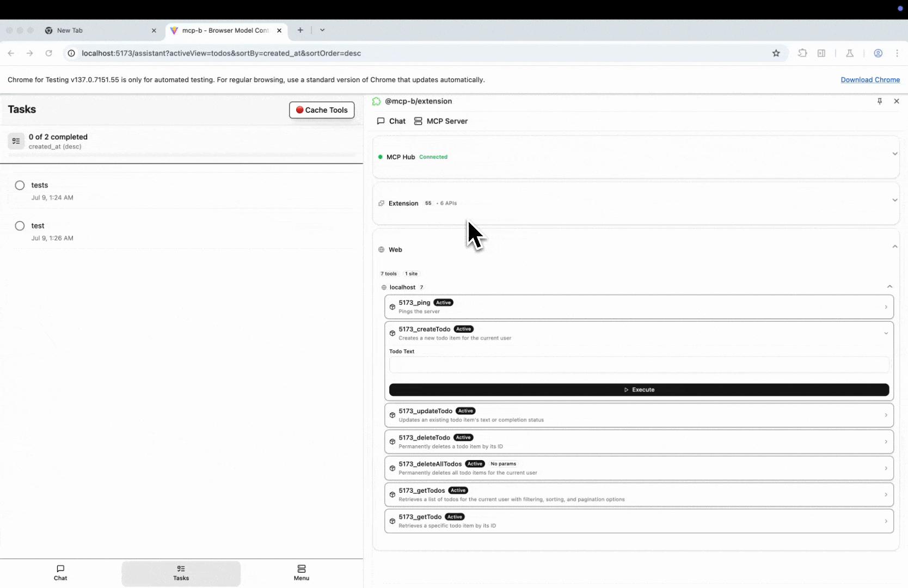Open the Menu tab in bottom navigation
The width and height of the screenshot is (908, 588).
pos(301,573)
